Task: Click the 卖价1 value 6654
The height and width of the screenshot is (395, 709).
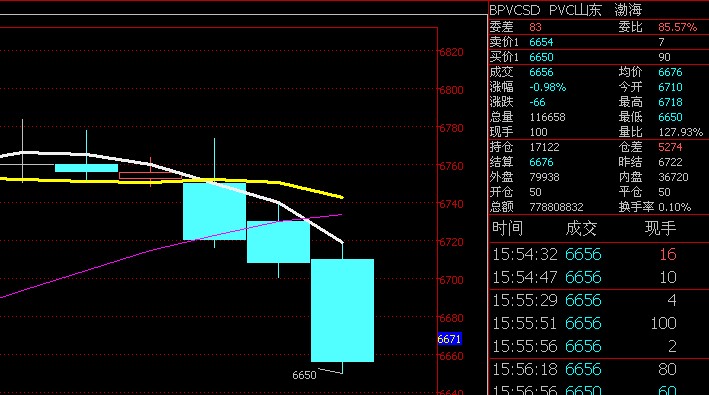Action: [x=541, y=42]
